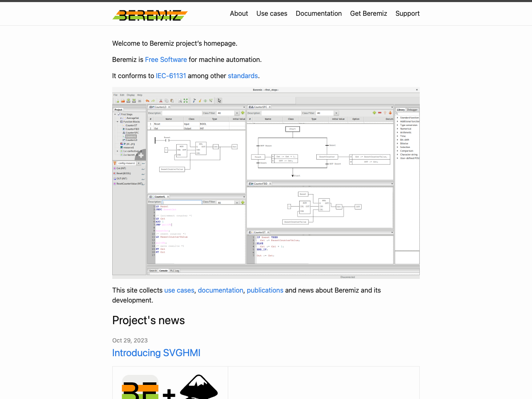Image resolution: width=532 pixels, height=399 pixels.
Task: Go to Use cases in navigation bar
Action: pos(272,13)
